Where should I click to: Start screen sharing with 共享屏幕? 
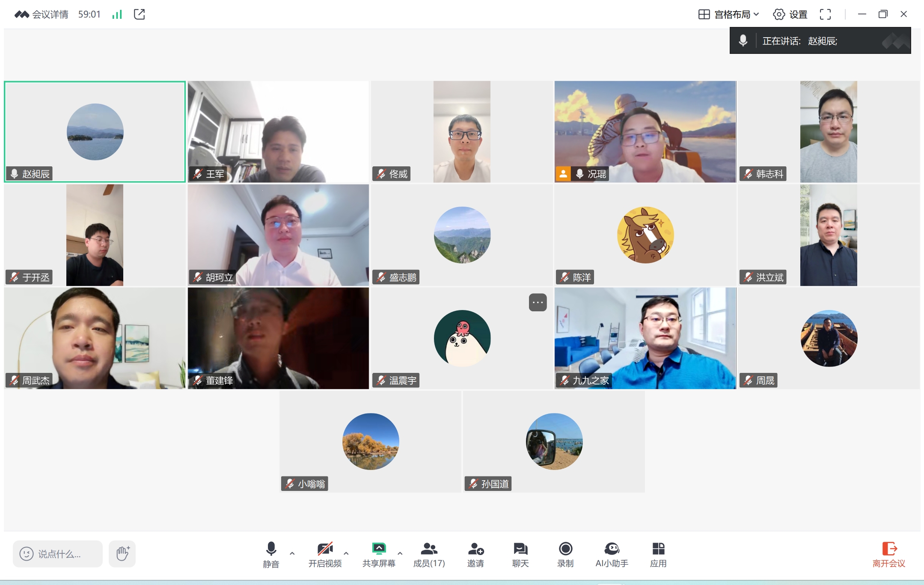(x=379, y=554)
